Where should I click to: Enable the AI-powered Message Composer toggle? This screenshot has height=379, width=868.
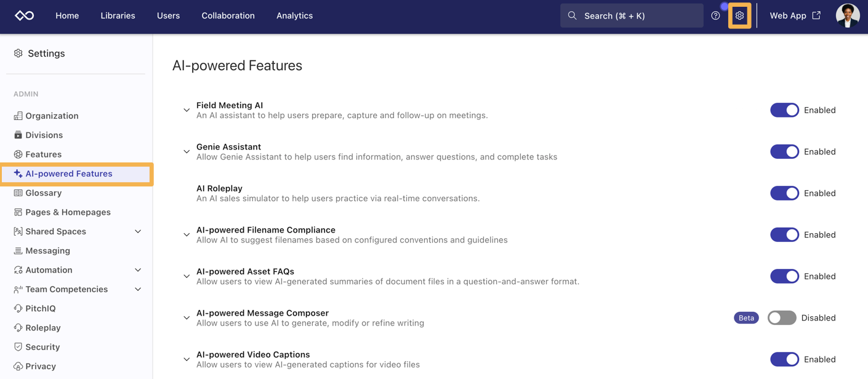(782, 317)
